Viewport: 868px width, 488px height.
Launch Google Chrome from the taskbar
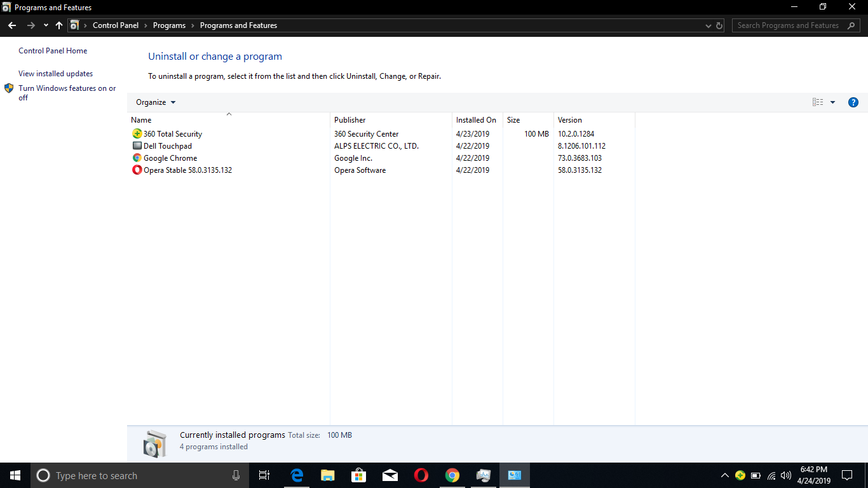452,475
